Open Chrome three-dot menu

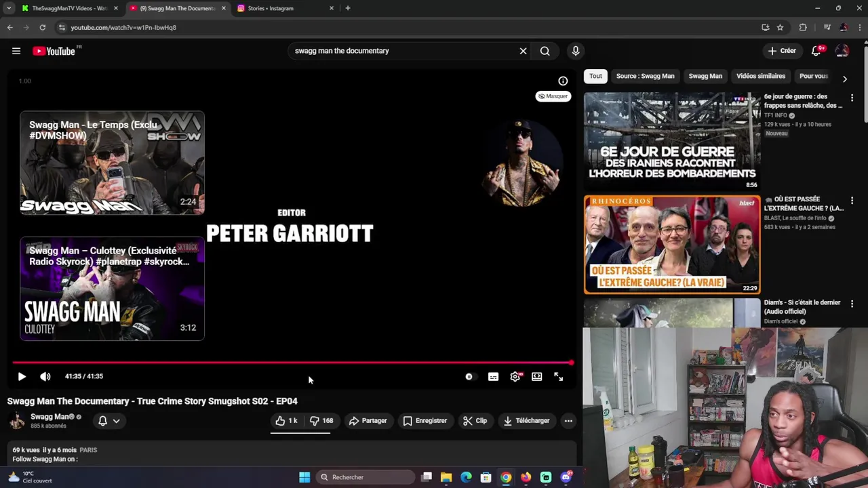pos(859,27)
